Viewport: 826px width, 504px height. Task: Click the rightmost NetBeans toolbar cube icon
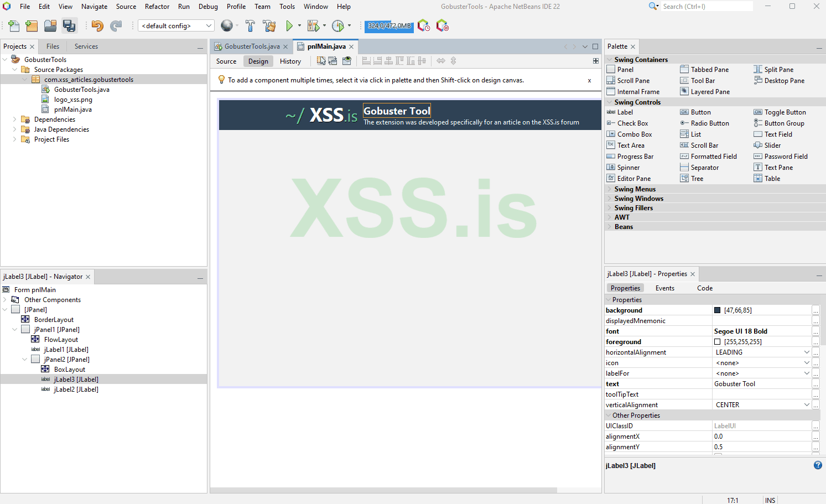pos(443,26)
